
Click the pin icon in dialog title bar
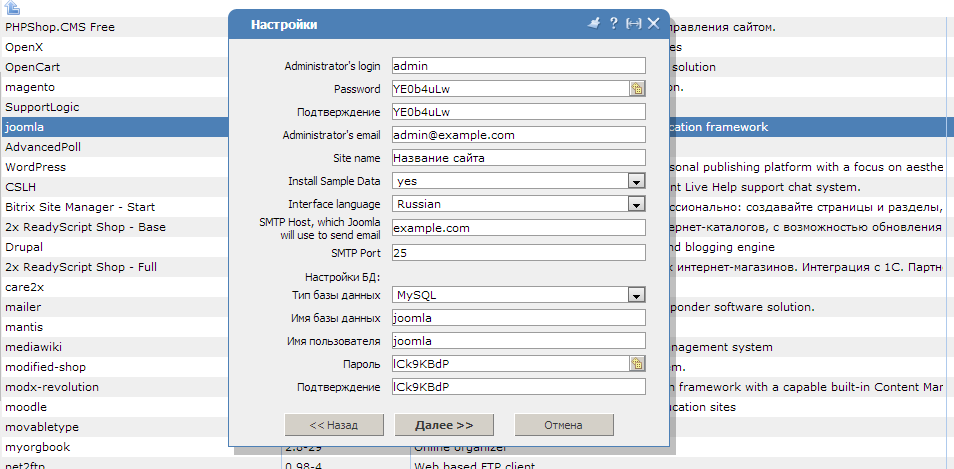[594, 24]
